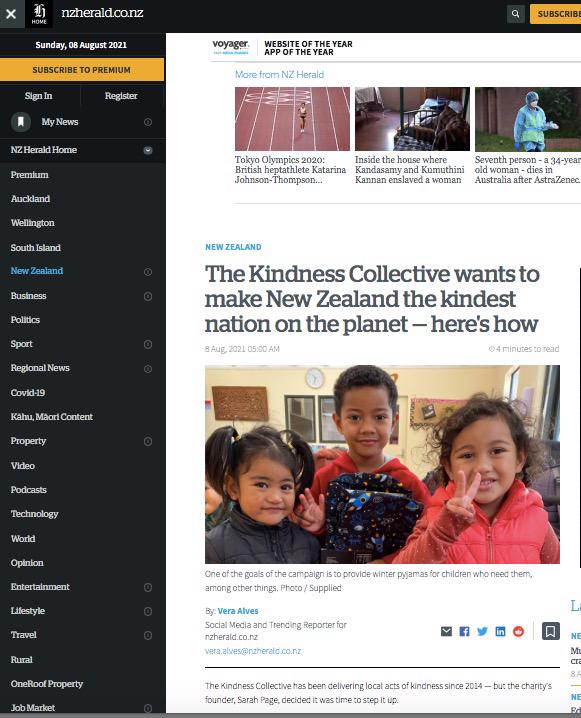Open the NZ Herald home logo

tap(39, 14)
